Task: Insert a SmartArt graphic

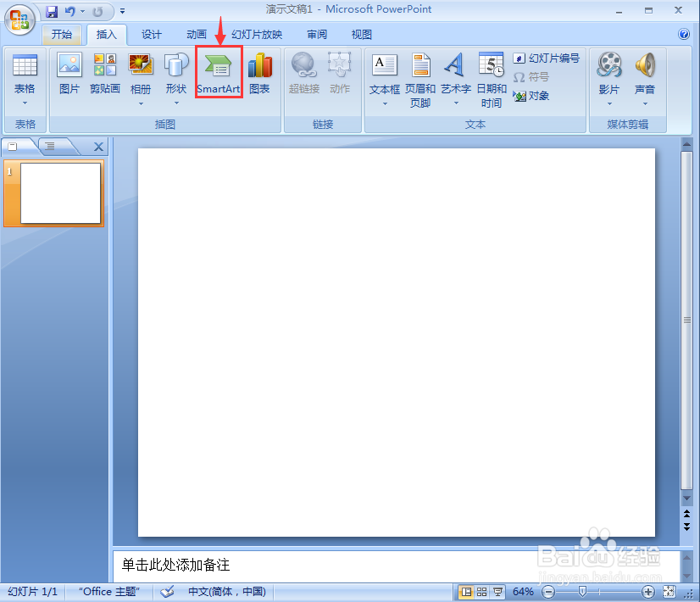Action: [219, 74]
